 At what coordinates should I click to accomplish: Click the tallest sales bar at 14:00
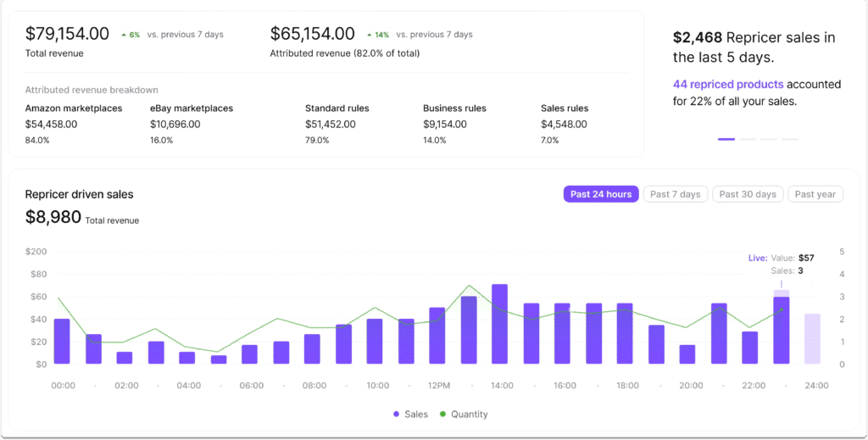[x=500, y=325]
